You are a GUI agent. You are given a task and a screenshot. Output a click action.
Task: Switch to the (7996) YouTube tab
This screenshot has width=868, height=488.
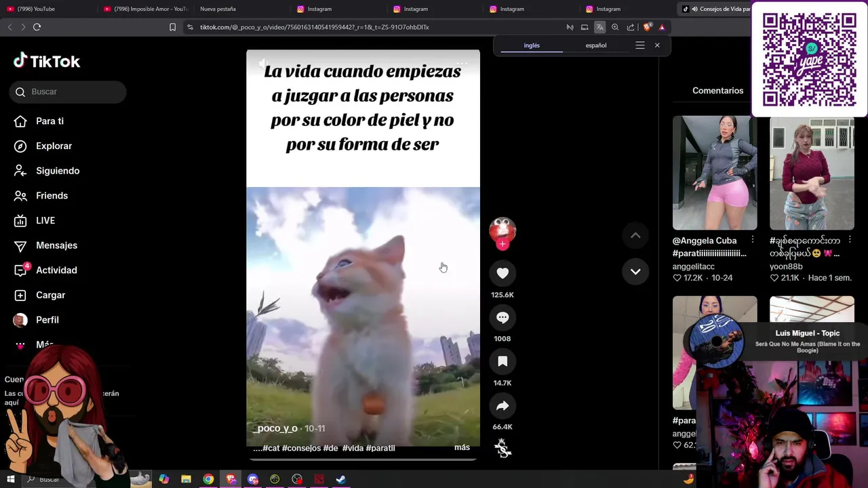(35, 9)
